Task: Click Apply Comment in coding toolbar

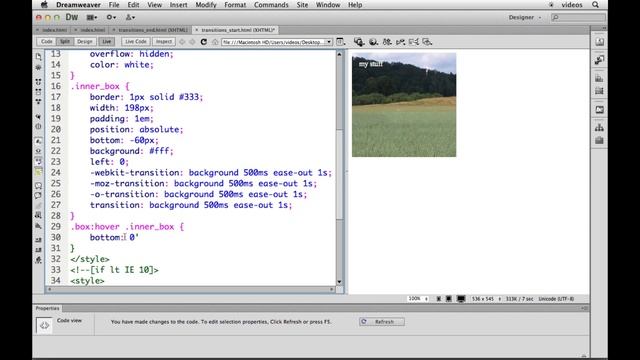Action: point(38,185)
